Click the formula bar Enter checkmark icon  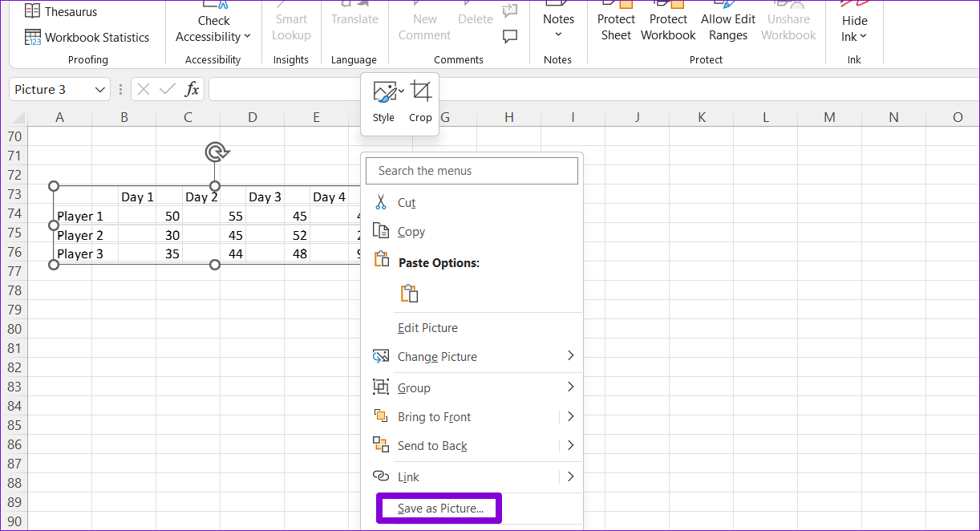point(167,89)
